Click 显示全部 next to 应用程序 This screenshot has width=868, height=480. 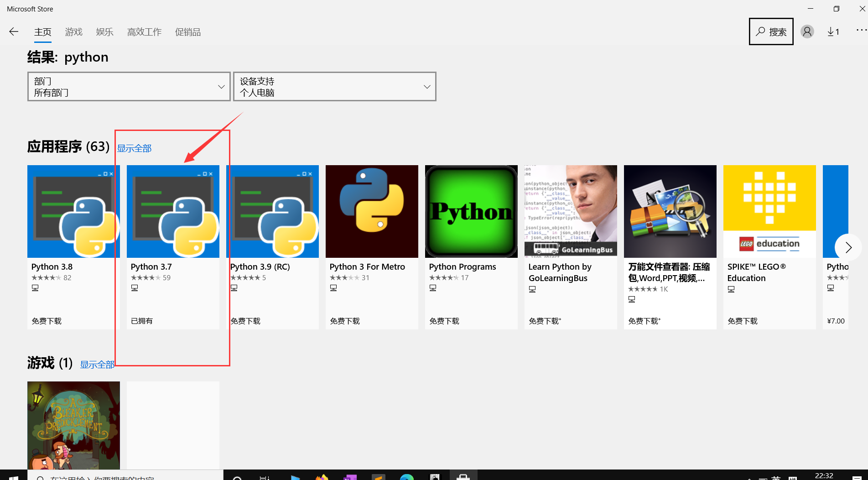tap(135, 148)
